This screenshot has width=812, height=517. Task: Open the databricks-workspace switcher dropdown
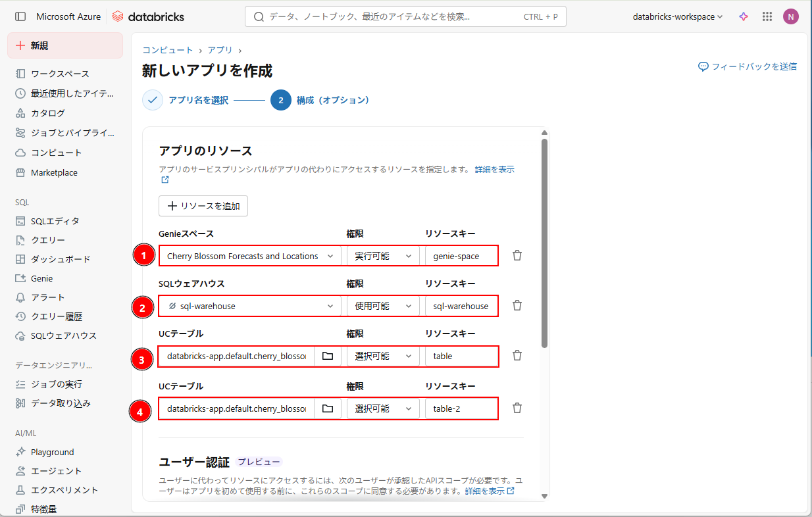(x=678, y=16)
